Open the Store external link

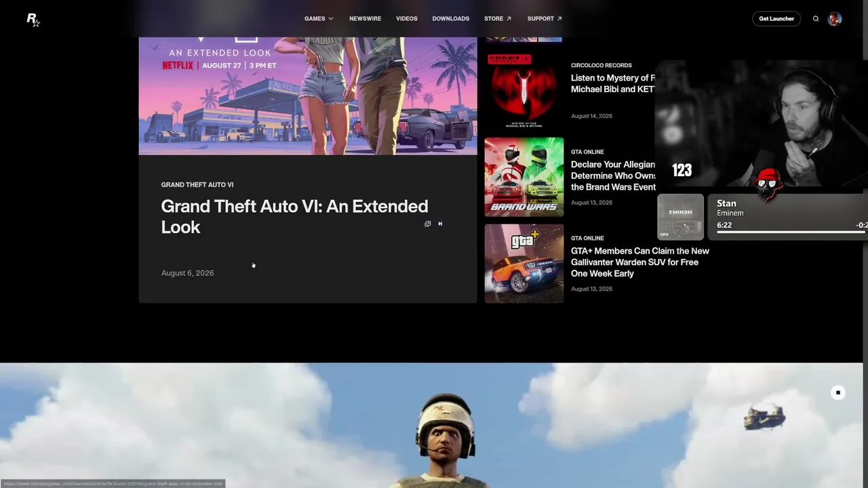(498, 19)
